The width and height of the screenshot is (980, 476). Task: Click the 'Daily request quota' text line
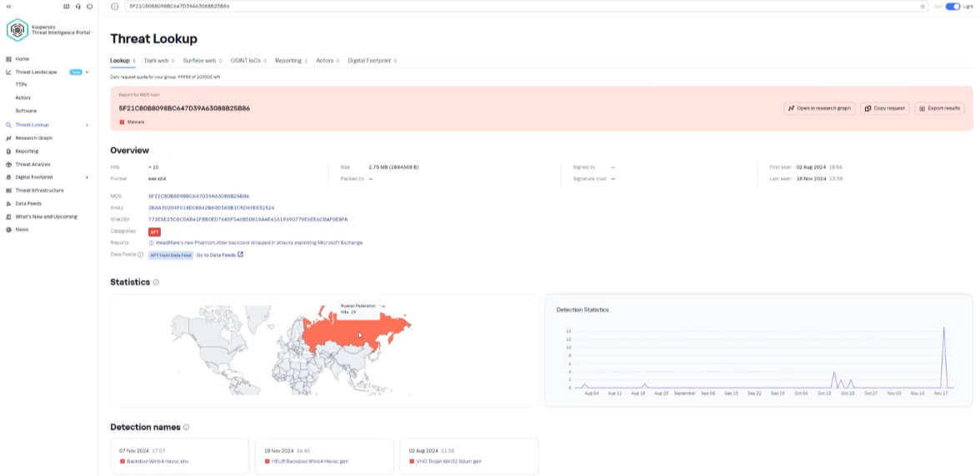[x=165, y=77]
